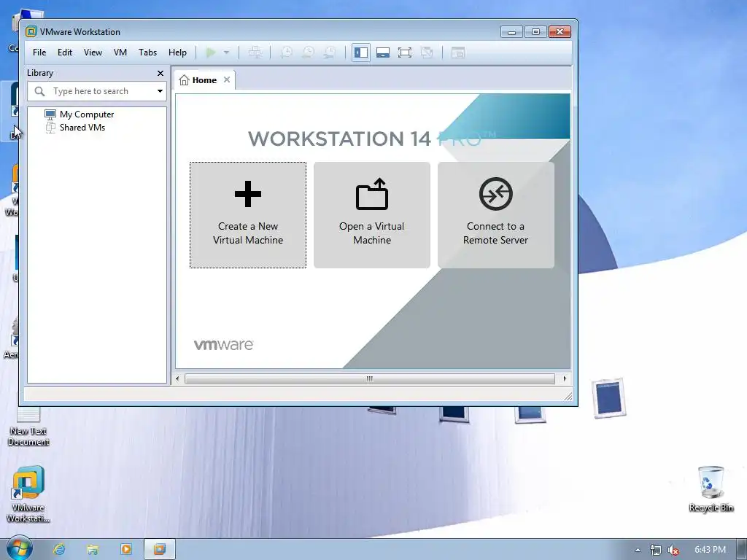Select the Recycle Bin desktop icon

click(711, 489)
